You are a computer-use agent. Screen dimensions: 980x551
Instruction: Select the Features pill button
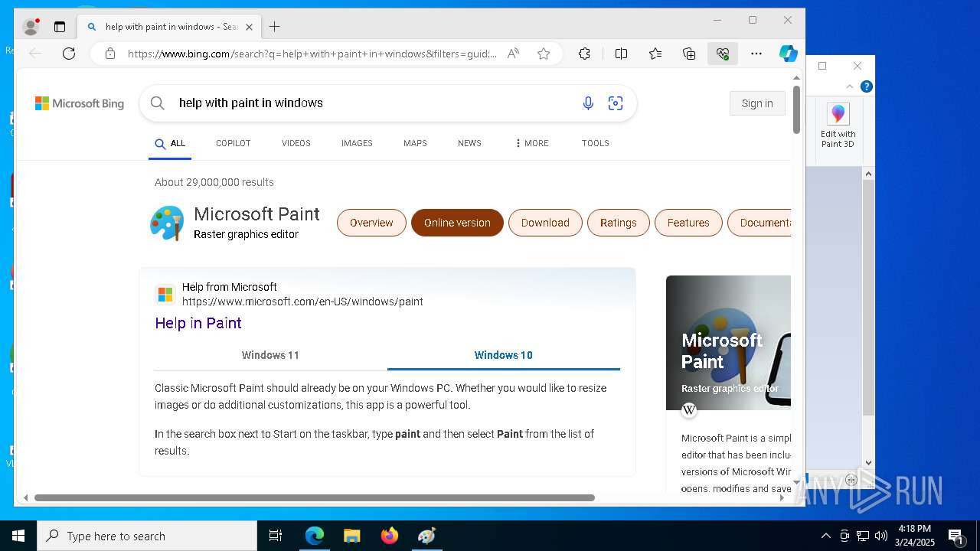coord(688,223)
